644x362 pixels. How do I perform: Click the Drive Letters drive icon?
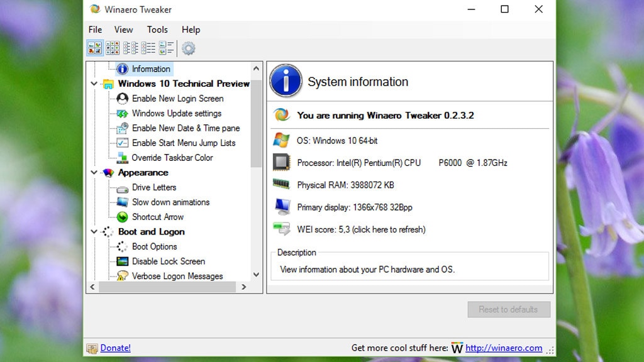pos(123,189)
